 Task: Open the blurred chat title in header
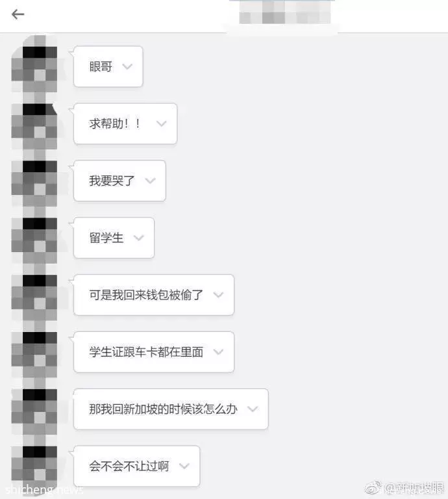click(x=284, y=13)
